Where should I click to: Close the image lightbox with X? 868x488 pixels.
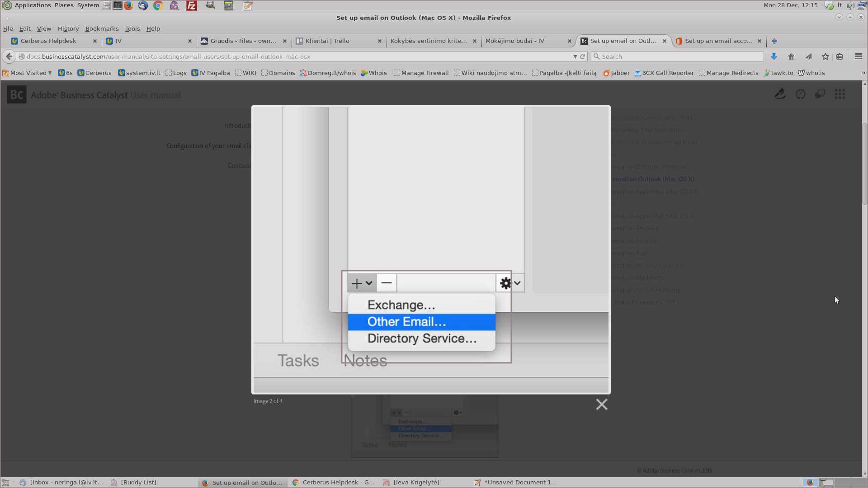(601, 404)
